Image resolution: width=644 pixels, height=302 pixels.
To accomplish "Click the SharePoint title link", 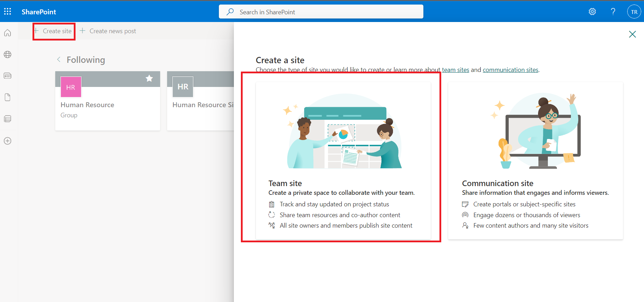I will pos(39,12).
